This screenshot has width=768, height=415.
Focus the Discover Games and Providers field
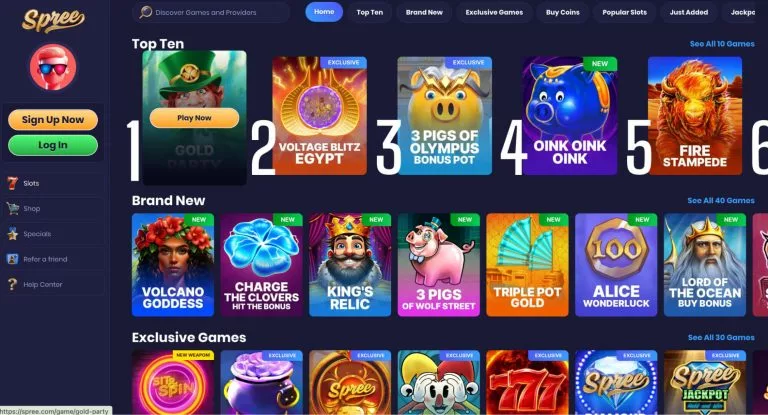click(x=211, y=12)
